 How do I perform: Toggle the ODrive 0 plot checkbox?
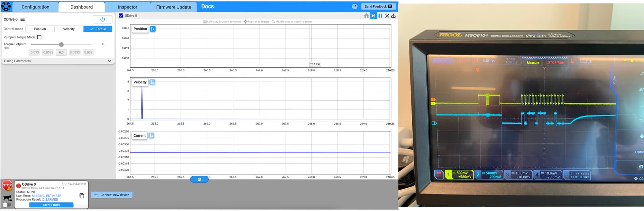coord(121,15)
